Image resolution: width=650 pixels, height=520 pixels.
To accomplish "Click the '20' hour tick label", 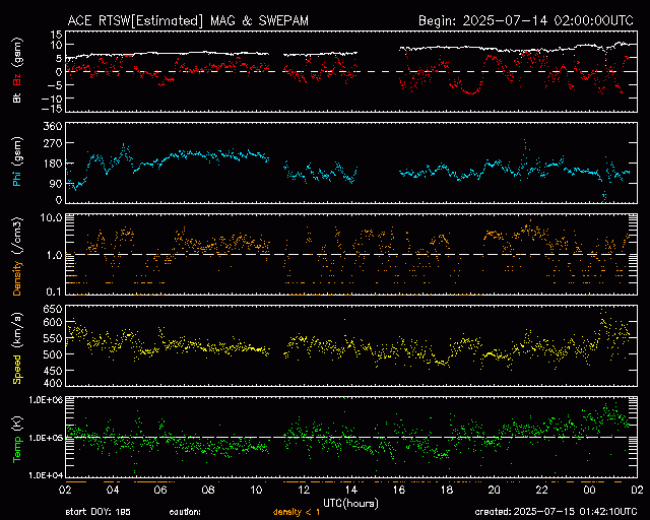I will pyautogui.click(x=494, y=490).
